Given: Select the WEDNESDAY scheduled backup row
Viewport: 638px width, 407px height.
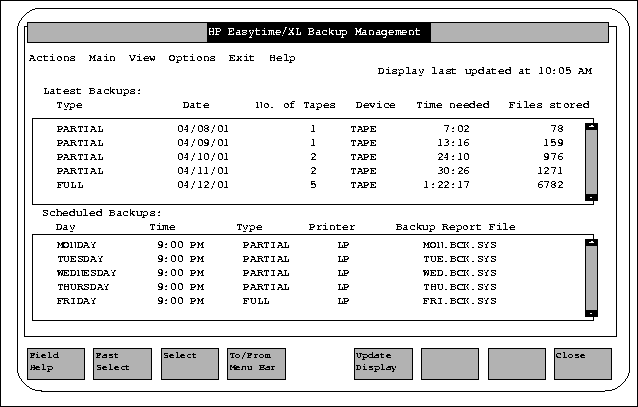Looking at the screenshot, I should click(277, 273).
